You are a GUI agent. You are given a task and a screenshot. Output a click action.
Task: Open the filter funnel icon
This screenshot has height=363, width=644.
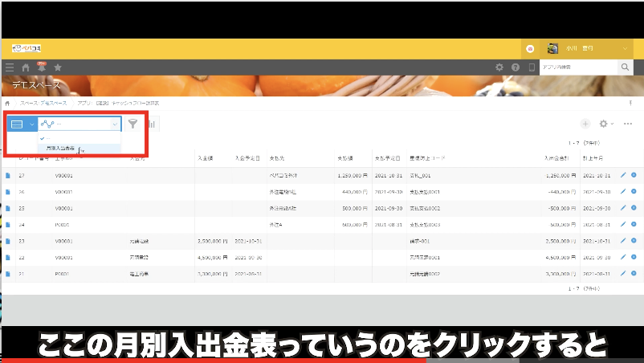pyautogui.click(x=132, y=124)
